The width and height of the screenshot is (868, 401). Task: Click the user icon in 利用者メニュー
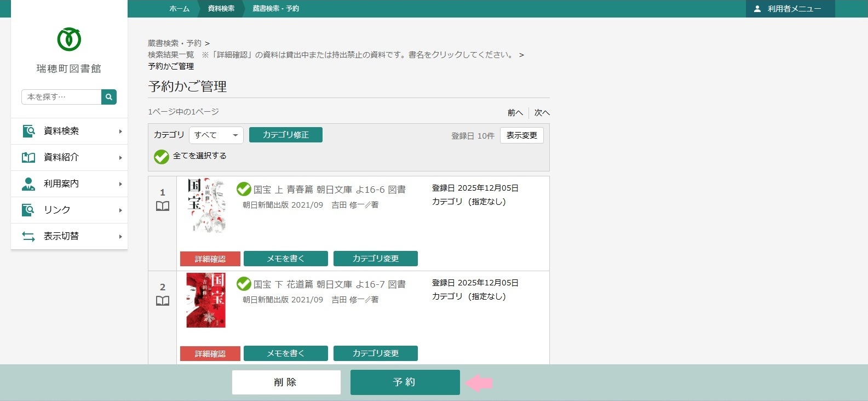tap(757, 9)
